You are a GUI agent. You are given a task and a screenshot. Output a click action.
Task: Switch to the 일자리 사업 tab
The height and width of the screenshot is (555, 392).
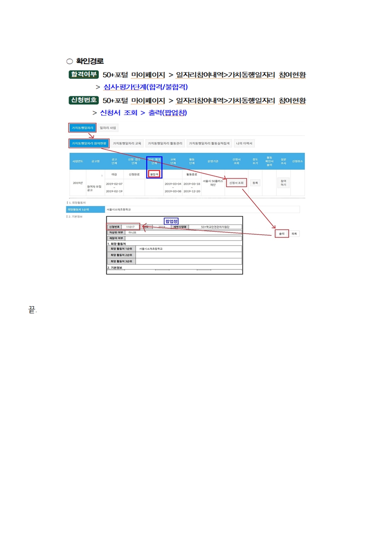point(108,128)
